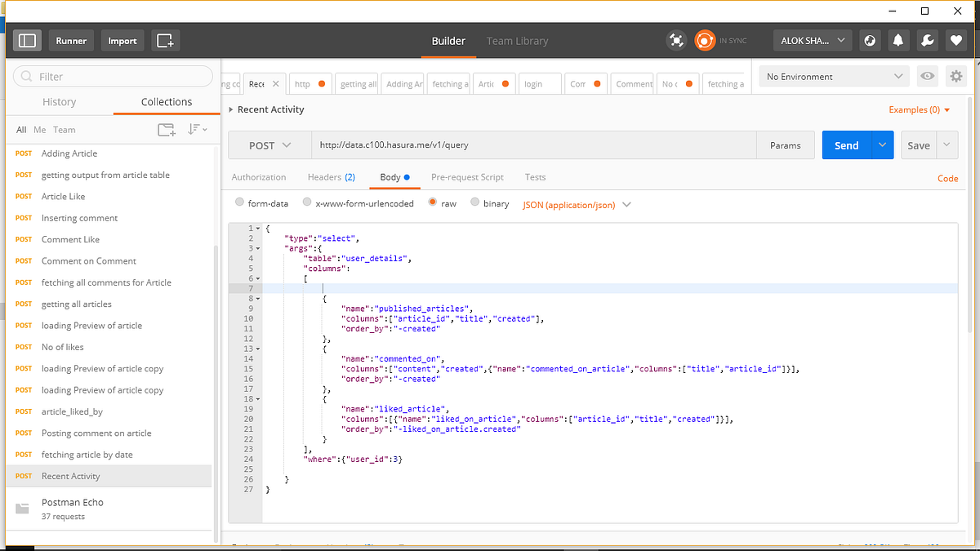The image size is (980, 551).
Task: Click the heart icon in the header
Action: [x=955, y=39]
